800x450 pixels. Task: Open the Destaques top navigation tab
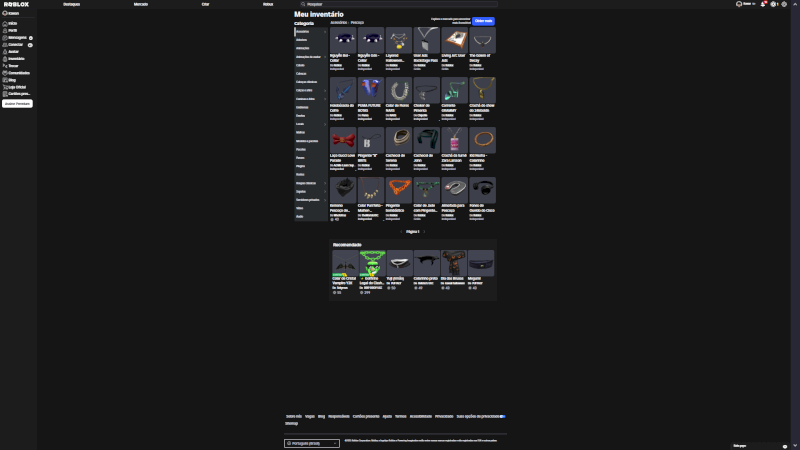[71, 4]
